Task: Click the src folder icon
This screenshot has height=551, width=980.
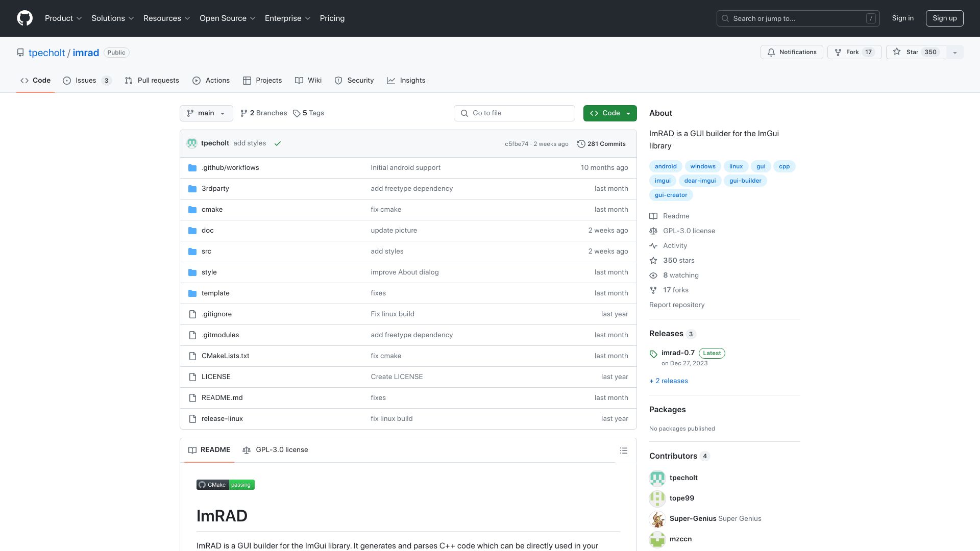Action: pyautogui.click(x=192, y=252)
